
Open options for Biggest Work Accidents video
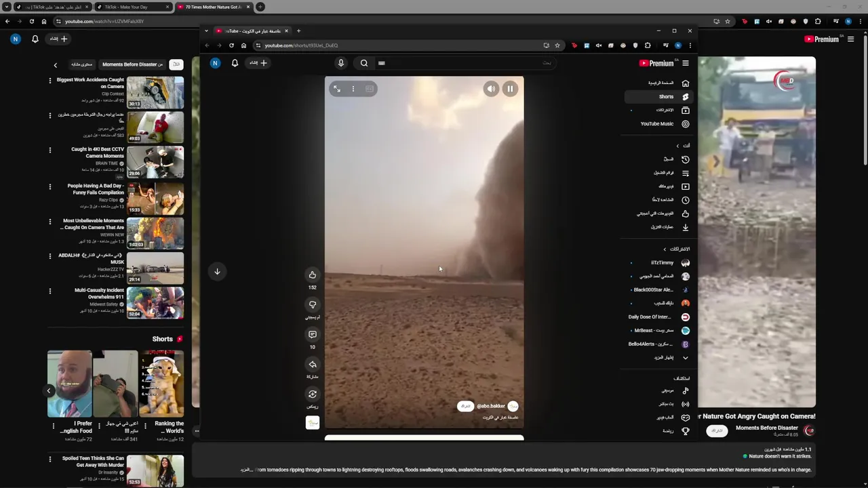point(50,81)
